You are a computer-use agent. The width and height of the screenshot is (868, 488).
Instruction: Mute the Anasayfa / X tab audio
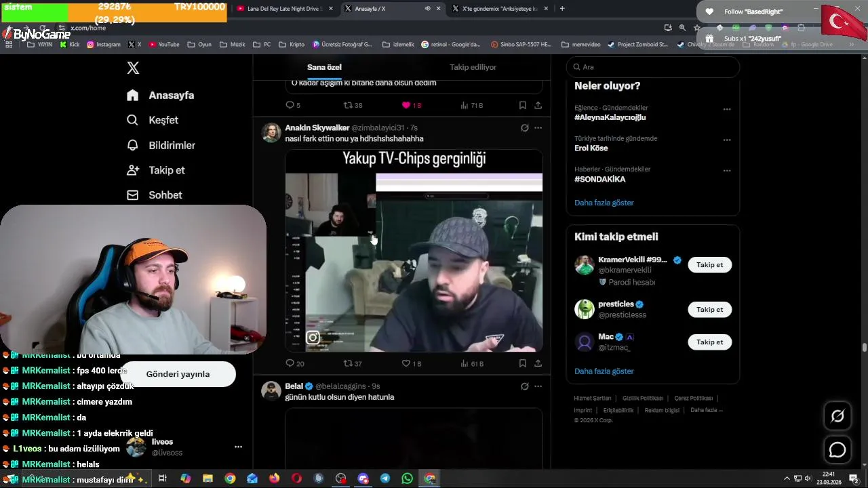pyautogui.click(x=427, y=9)
